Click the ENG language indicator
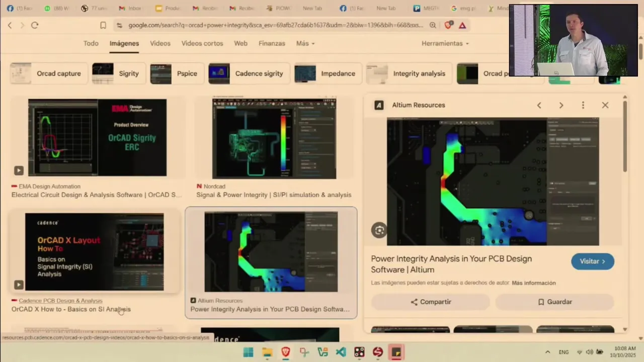This screenshot has width=644, height=362. (564, 352)
